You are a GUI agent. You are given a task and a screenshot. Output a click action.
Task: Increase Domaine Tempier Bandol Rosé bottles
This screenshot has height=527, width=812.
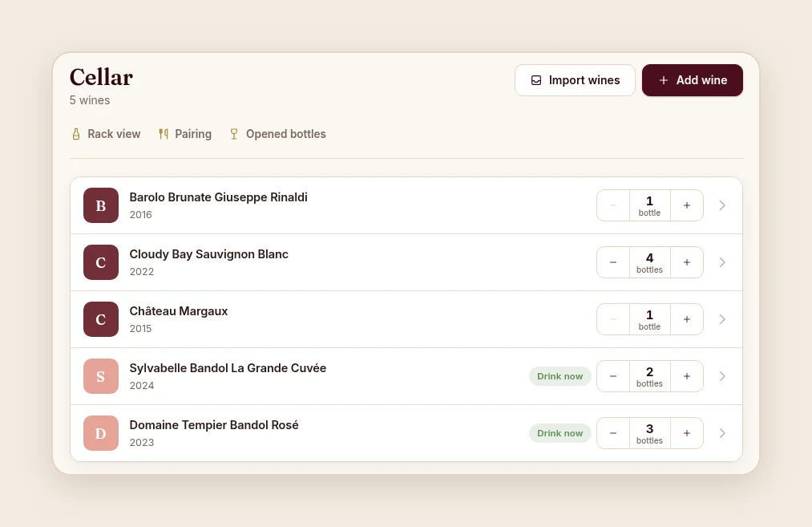(687, 433)
